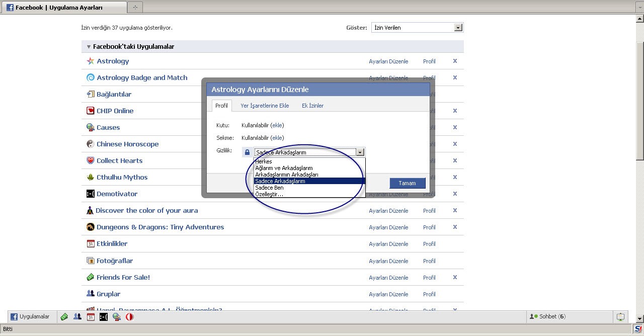Image resolution: width=644 pixels, height=336 pixels.
Task: Click the Gruplar people icon in the list
Action: pos(91,294)
